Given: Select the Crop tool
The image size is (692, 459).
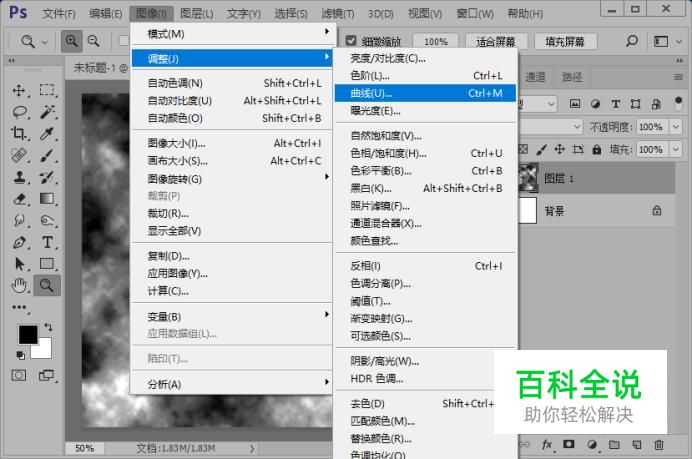Looking at the screenshot, I should (x=19, y=133).
